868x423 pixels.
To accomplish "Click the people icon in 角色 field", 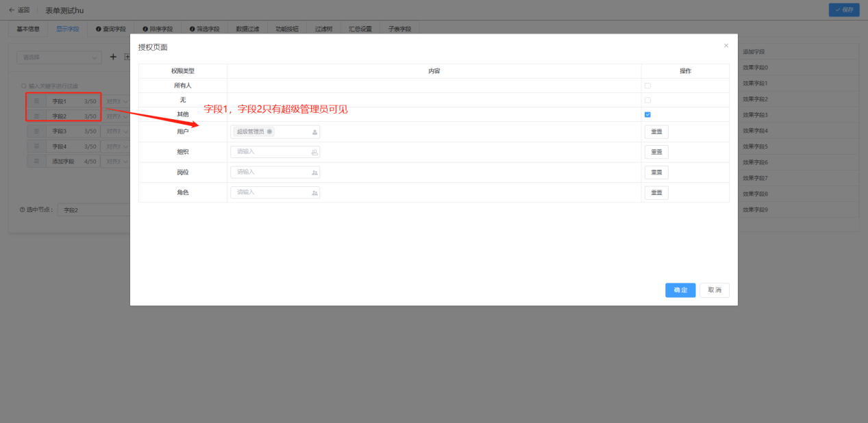I will 314,193.
